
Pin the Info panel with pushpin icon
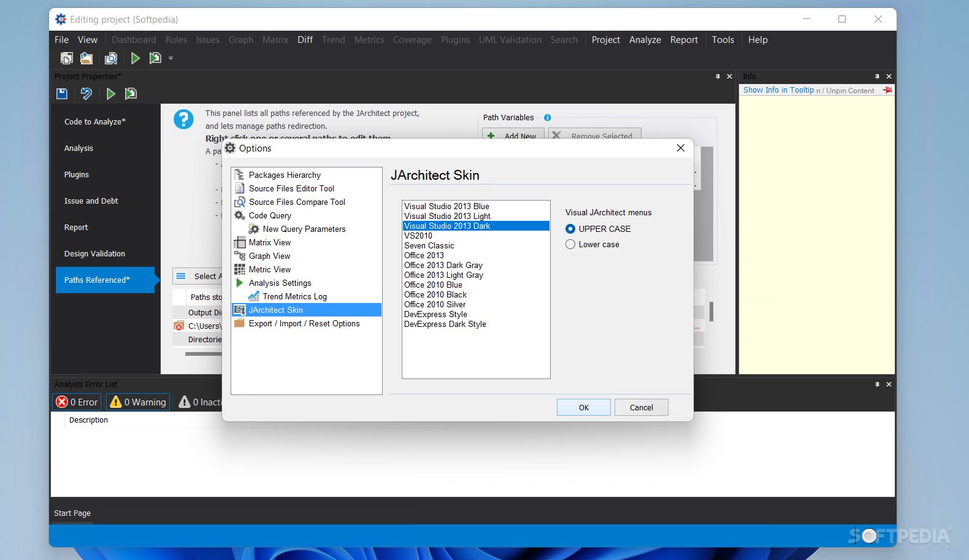(877, 77)
